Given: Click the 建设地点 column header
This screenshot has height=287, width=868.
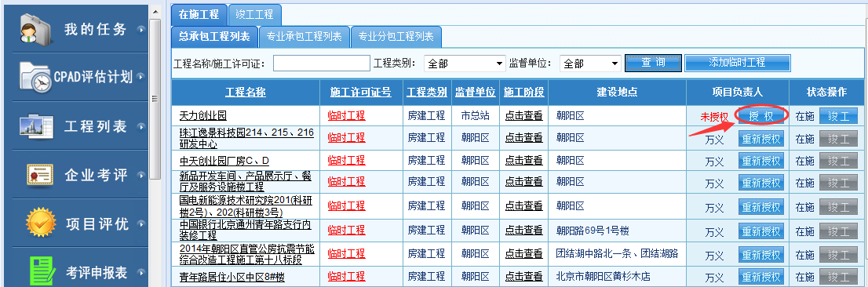Looking at the screenshot, I should coord(617,93).
